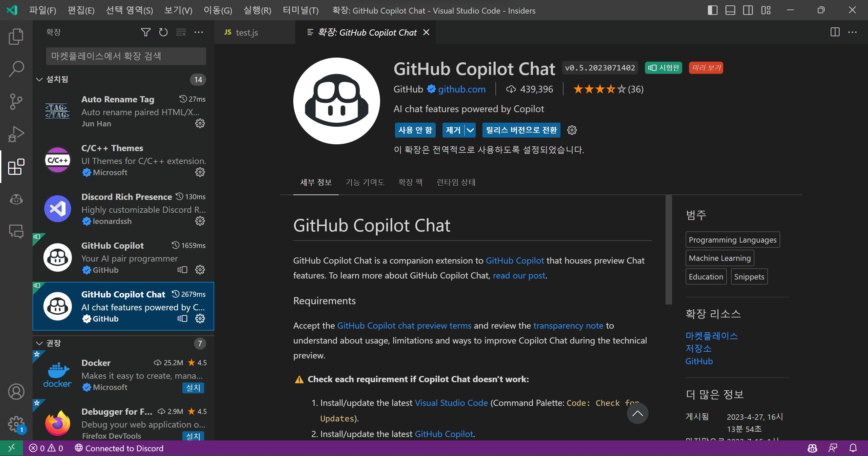The image size is (868, 456).
Task: Open the 터미널(T) menu
Action: tap(300, 11)
